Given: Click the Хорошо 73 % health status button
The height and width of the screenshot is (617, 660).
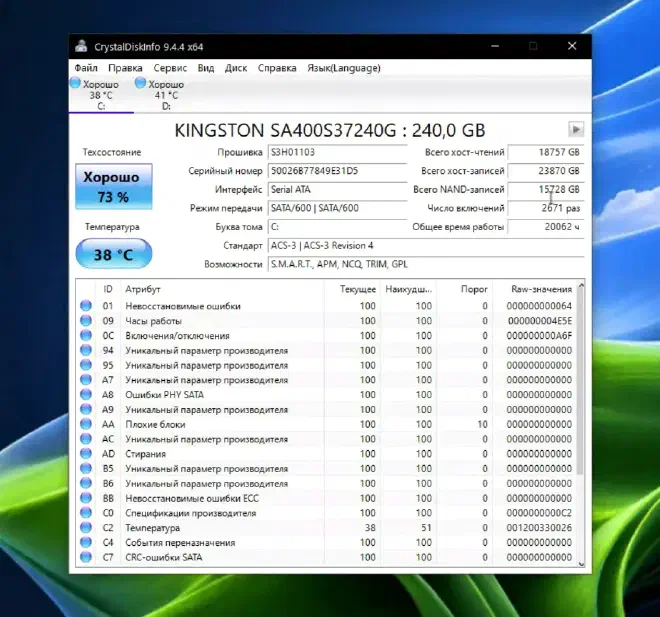Looking at the screenshot, I should pos(114,186).
